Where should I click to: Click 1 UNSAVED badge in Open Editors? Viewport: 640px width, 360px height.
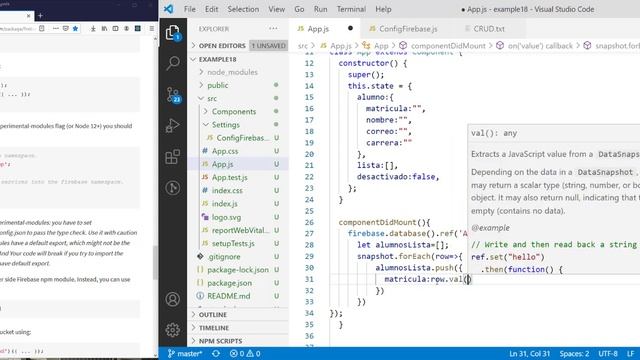268,46
